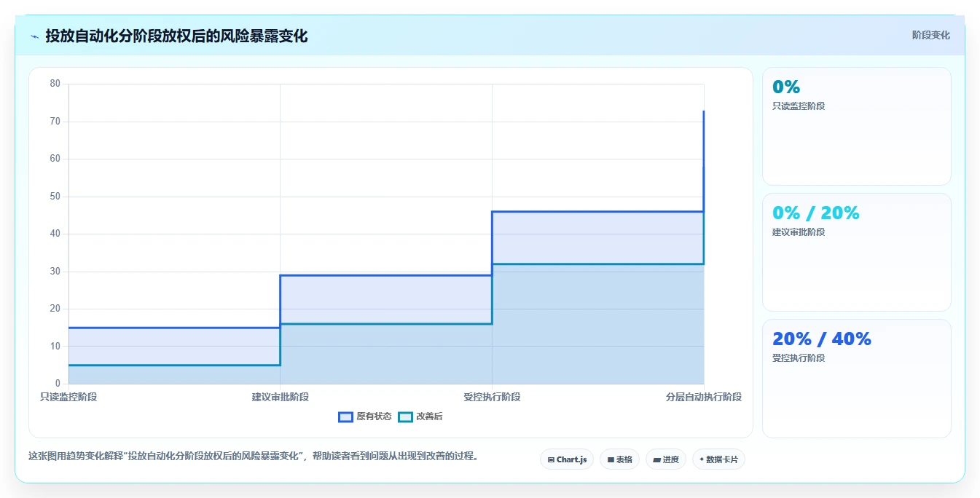Click the chart title 投放自动化分阶段放权后的风险暴露变化
This screenshot has height=498, width=980.
point(176,36)
